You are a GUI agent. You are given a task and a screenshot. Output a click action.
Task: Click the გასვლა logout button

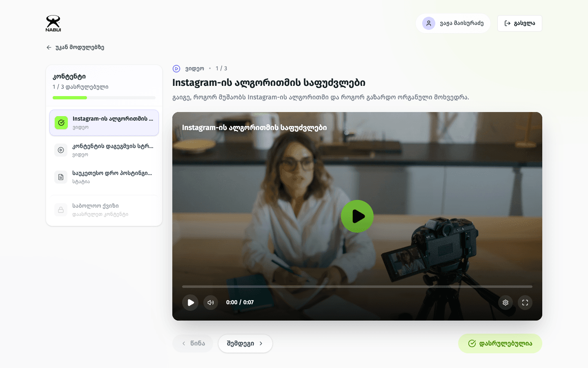click(519, 23)
